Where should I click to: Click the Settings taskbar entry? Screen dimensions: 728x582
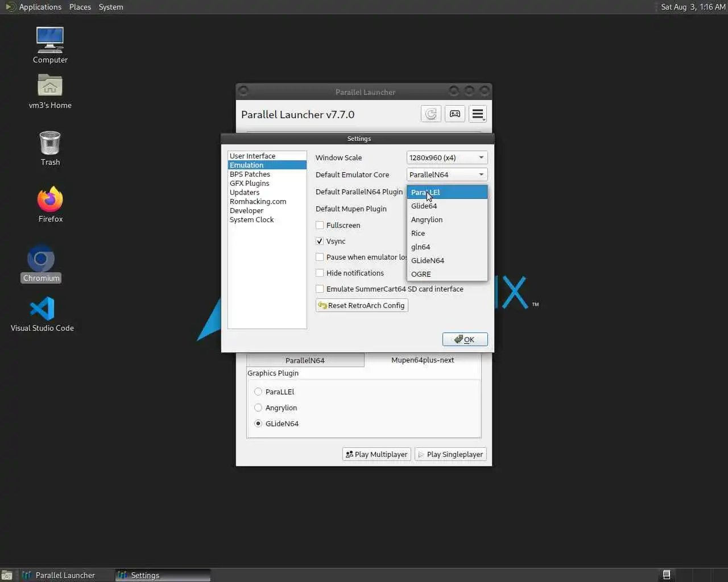click(163, 575)
